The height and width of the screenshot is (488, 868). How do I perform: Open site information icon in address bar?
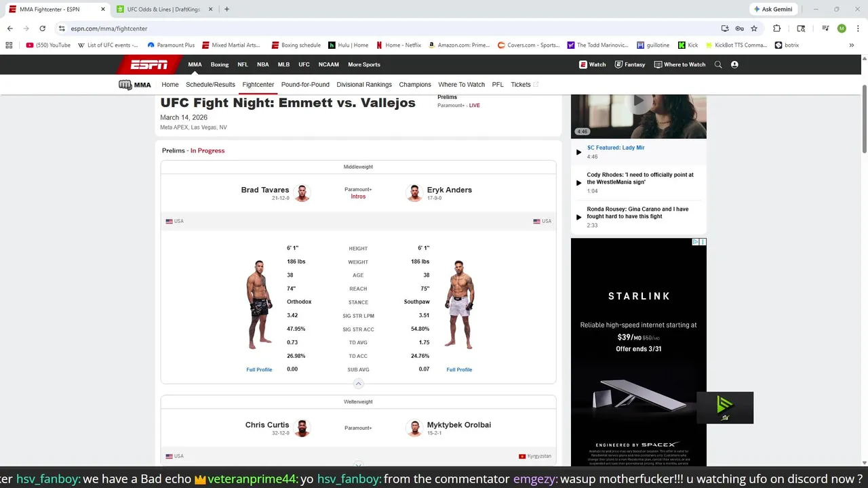(x=62, y=28)
